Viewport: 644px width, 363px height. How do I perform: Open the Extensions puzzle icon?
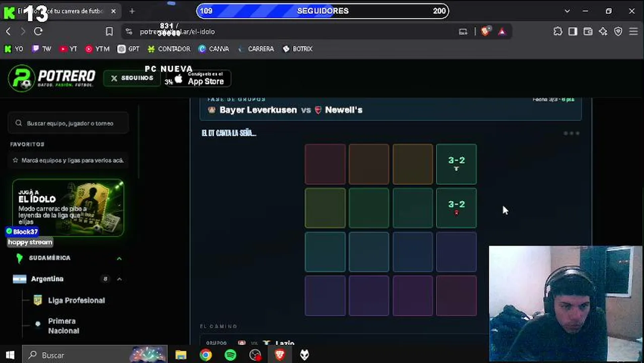pyautogui.click(x=558, y=31)
